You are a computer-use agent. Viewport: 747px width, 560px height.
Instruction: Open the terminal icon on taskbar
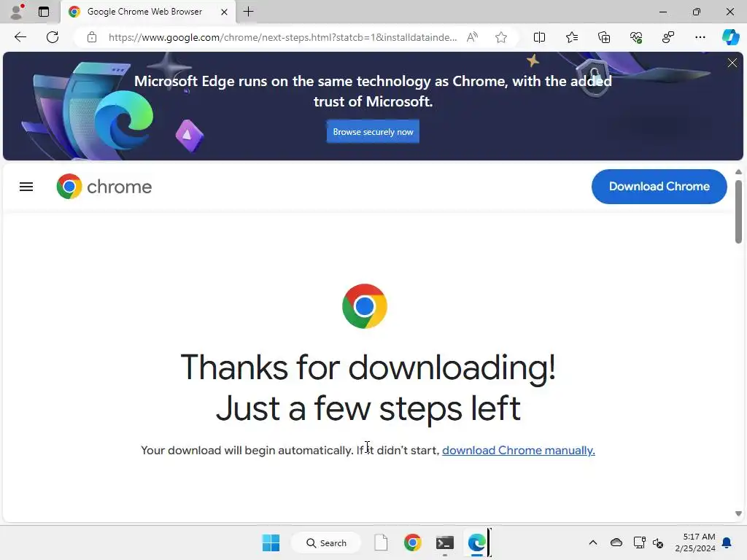click(x=444, y=542)
